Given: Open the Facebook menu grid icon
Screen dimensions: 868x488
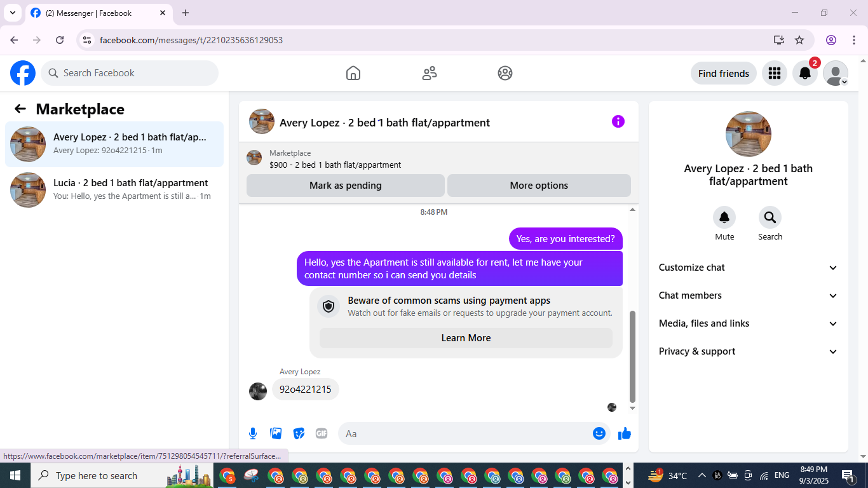Looking at the screenshot, I should point(774,73).
